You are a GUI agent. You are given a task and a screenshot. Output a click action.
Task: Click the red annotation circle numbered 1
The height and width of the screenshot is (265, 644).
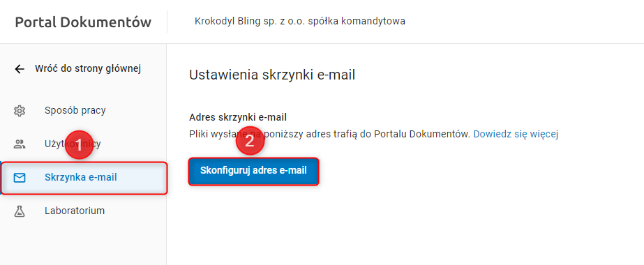[x=80, y=145]
